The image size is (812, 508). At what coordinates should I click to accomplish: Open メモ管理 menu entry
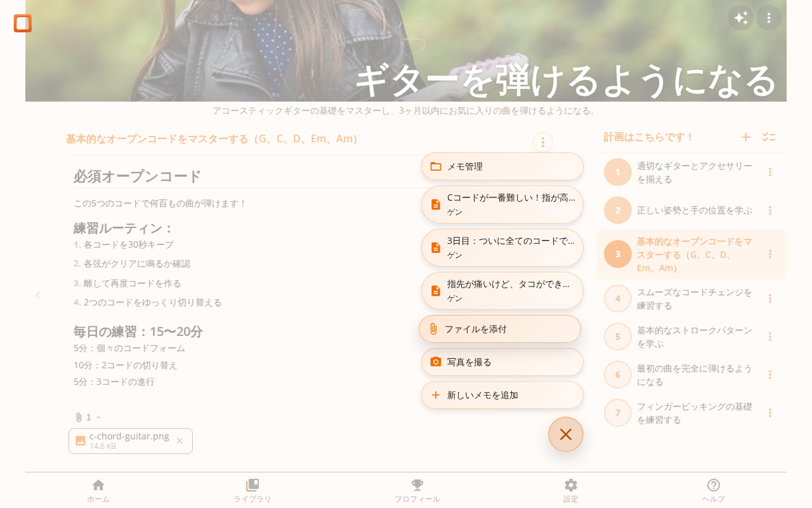tap(502, 166)
